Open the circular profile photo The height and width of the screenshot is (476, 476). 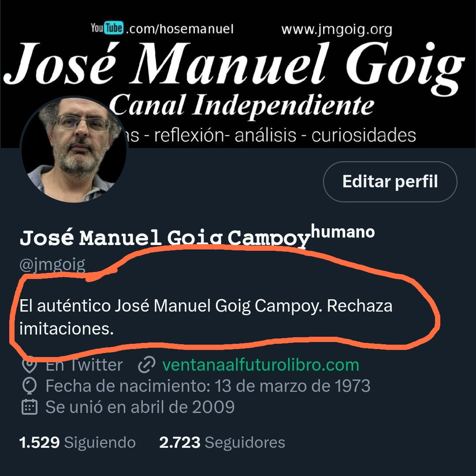(74, 149)
